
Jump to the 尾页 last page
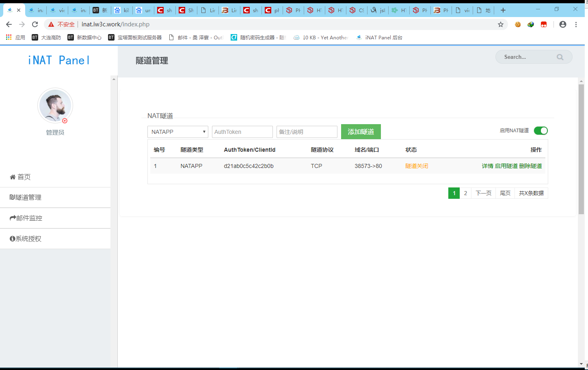tap(505, 193)
